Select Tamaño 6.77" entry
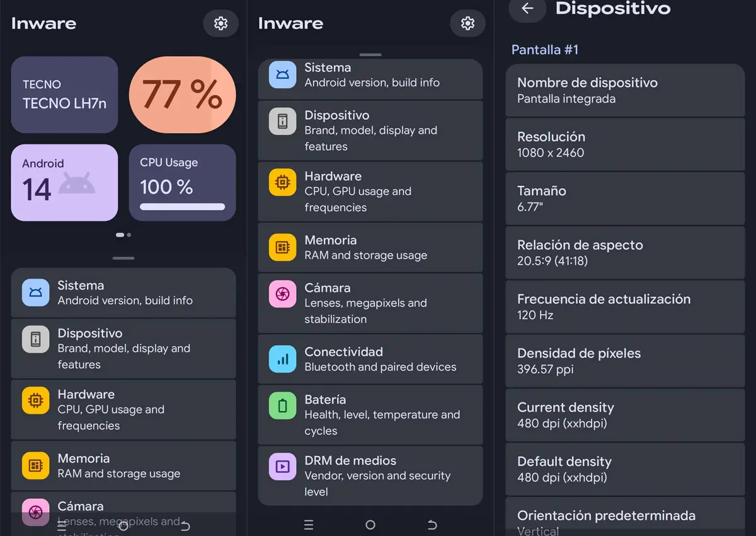Viewport: 756px width, 536px height. pos(625,199)
